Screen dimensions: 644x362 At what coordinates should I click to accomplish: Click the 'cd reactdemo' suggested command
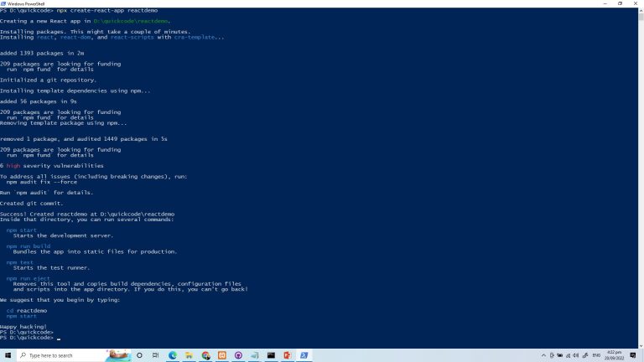[x=27, y=311]
